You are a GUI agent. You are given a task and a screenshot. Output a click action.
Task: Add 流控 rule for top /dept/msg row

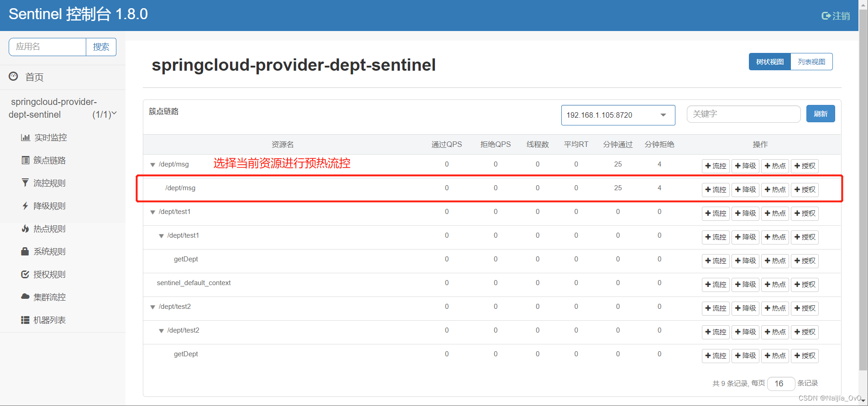click(716, 166)
